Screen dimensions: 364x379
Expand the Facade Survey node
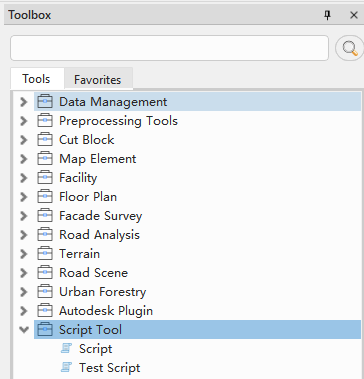click(x=24, y=216)
